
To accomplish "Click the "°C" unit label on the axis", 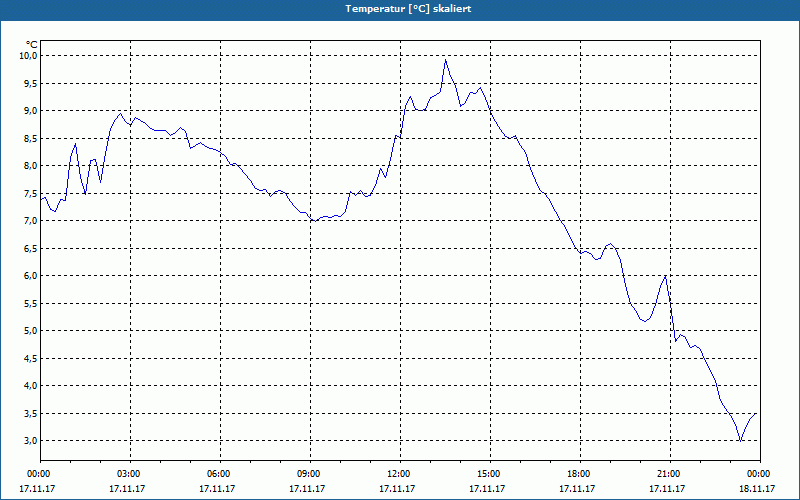I will pos(32,45).
